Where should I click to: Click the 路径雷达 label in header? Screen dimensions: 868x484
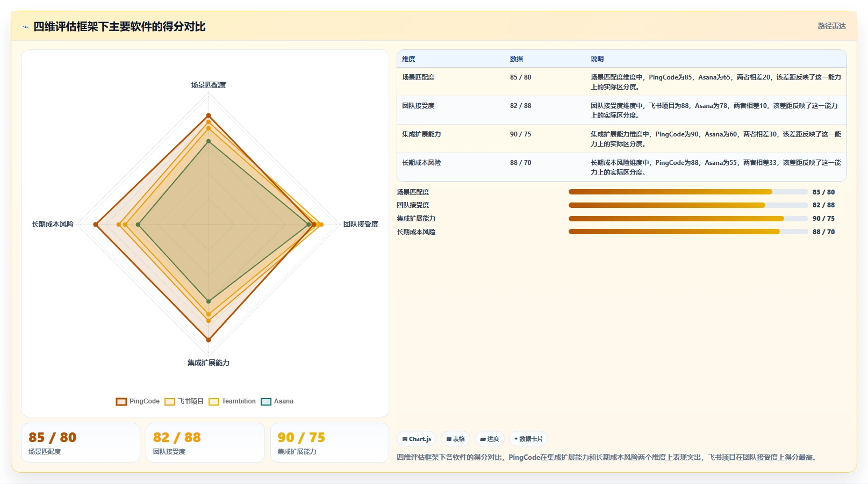coord(831,26)
